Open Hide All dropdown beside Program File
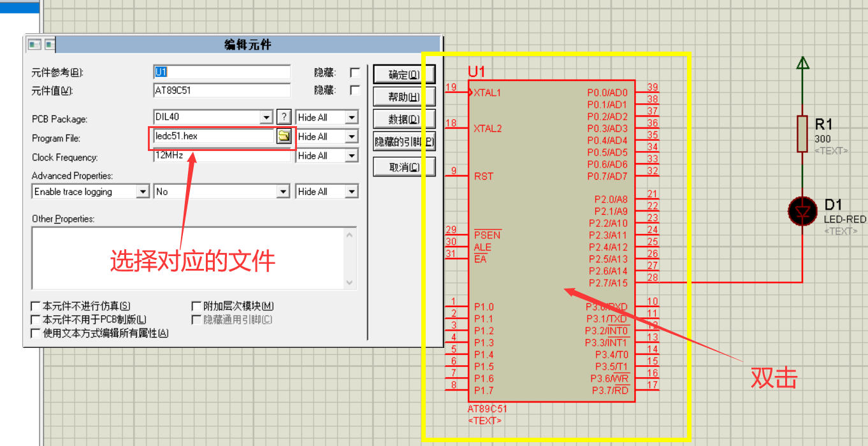Viewport: 868px width, 446px height. pyautogui.click(x=352, y=137)
